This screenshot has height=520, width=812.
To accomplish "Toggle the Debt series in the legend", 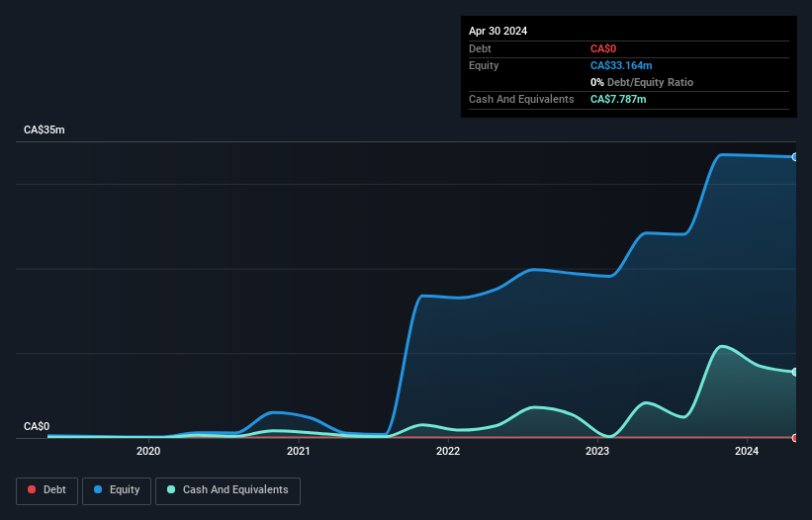I will click(46, 490).
